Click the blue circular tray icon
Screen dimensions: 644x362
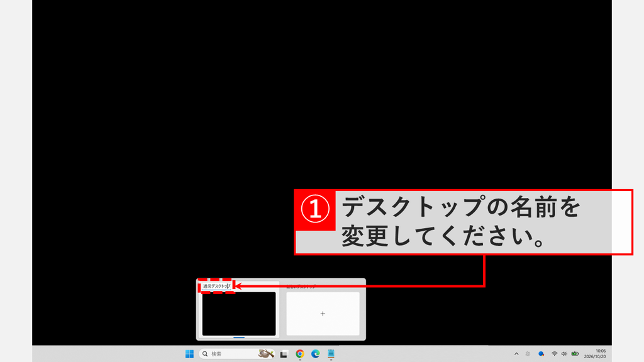tap(541, 354)
